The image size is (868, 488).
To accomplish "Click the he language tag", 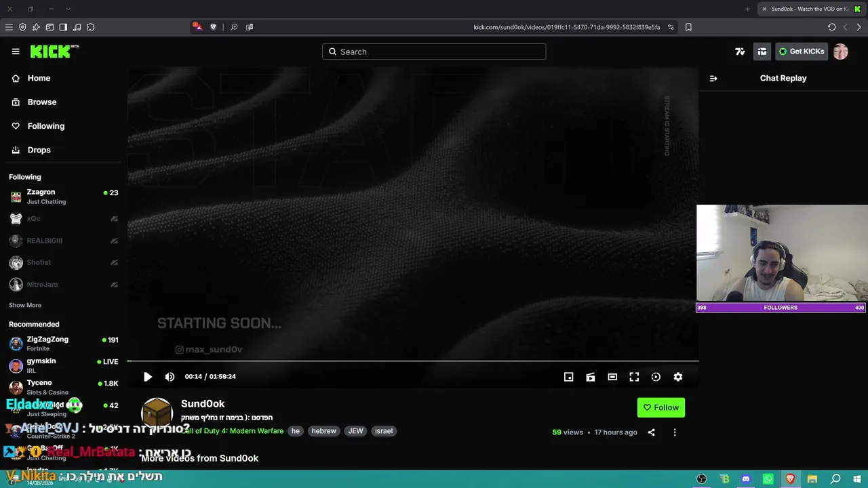I will [296, 431].
